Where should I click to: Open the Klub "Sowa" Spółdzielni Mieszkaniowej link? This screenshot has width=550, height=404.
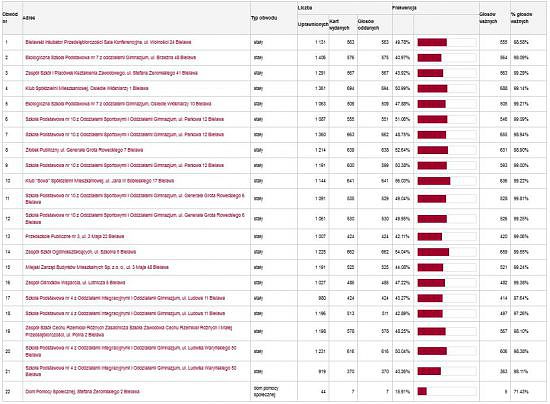tap(100, 181)
